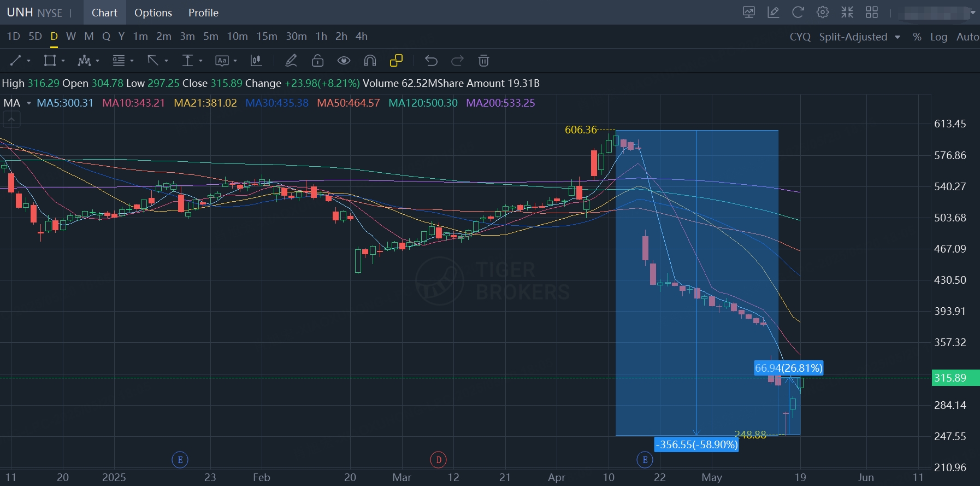Open the chart drawing edit icon
Image resolution: width=980 pixels, height=486 pixels.
(773, 12)
